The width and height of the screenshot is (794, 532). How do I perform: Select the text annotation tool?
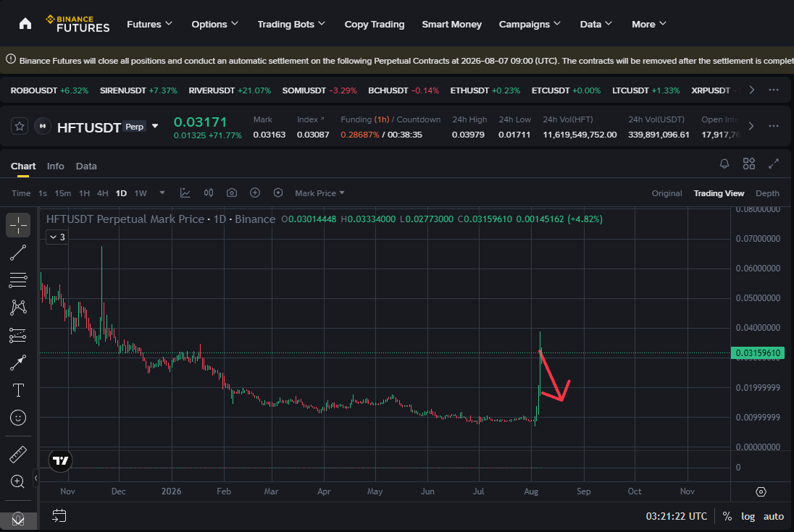(x=18, y=390)
